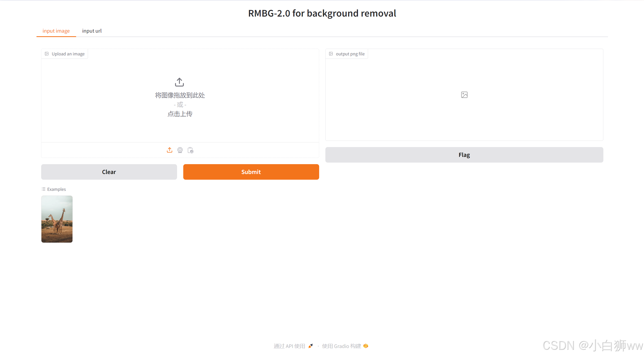This screenshot has width=644, height=356.
Task: Click the rocket icon in the footer
Action: [311, 346]
